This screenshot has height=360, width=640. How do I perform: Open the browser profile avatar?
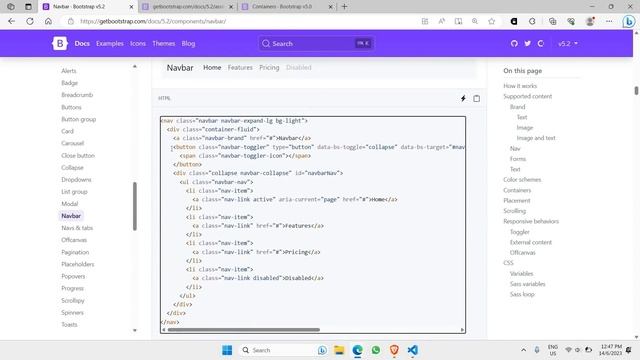590,21
